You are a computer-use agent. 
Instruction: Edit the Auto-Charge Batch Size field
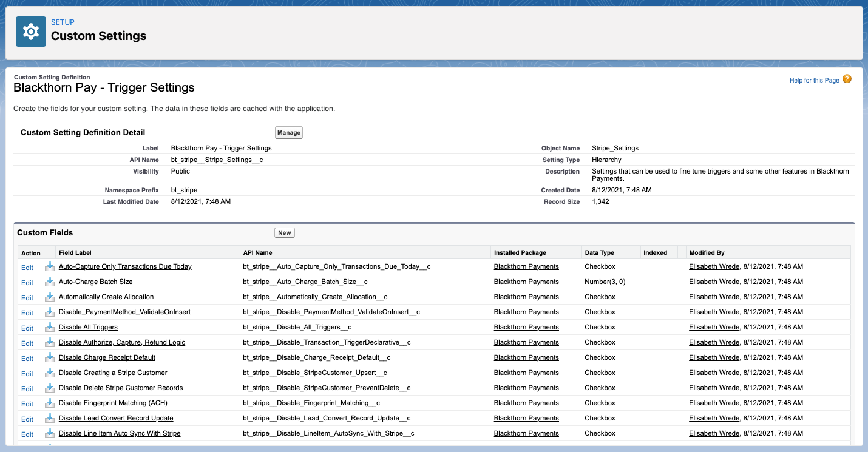(x=27, y=282)
